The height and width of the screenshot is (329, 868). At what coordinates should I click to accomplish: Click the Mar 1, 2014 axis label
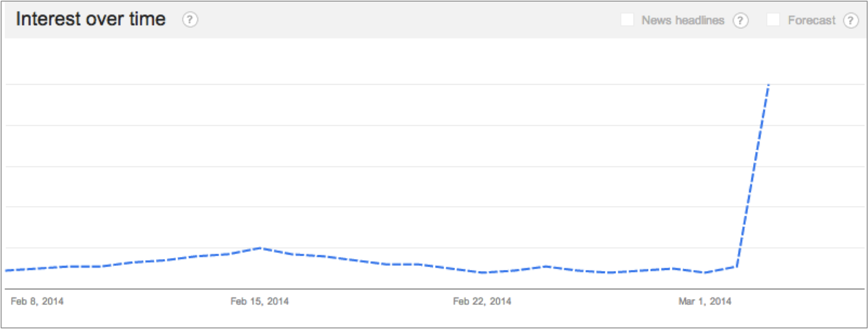point(704,301)
